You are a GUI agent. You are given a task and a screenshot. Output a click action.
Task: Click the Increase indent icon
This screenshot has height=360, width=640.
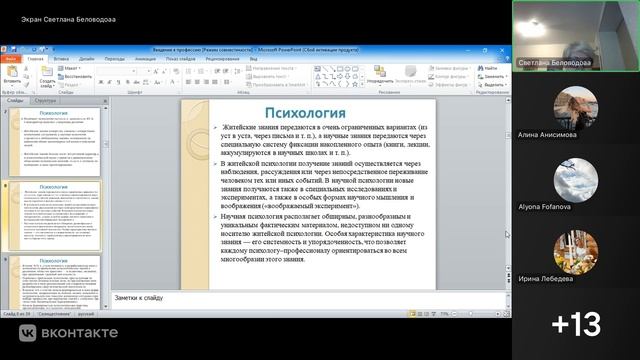click(226, 71)
